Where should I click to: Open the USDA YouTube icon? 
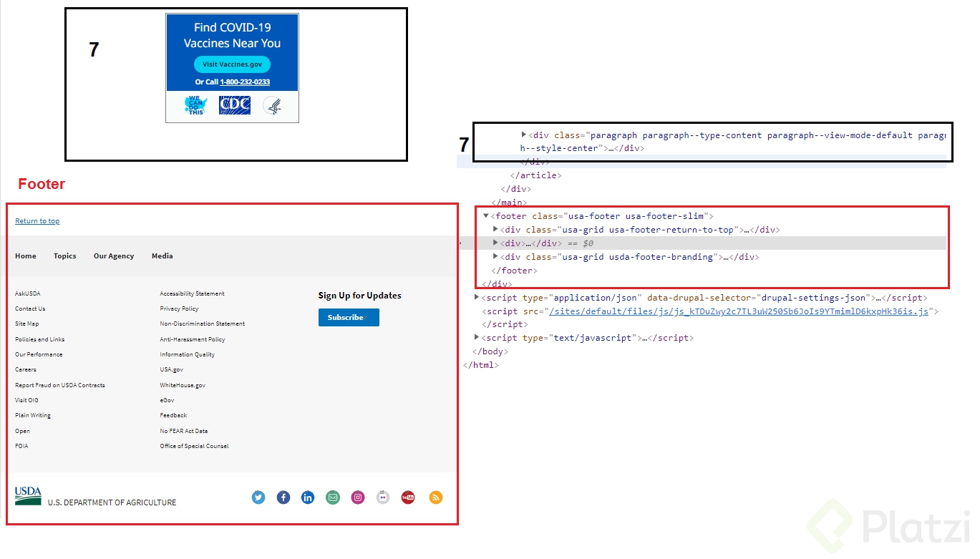[x=408, y=497]
